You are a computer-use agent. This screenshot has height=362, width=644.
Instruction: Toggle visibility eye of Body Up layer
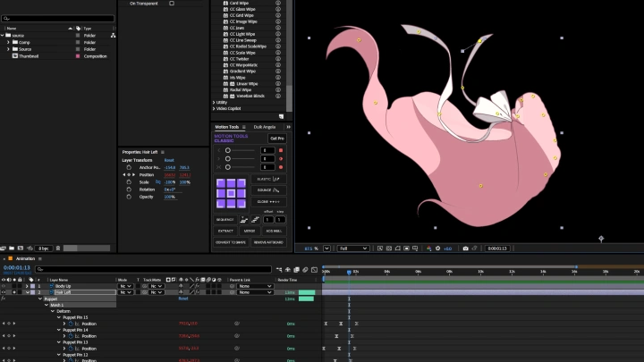click(4, 285)
